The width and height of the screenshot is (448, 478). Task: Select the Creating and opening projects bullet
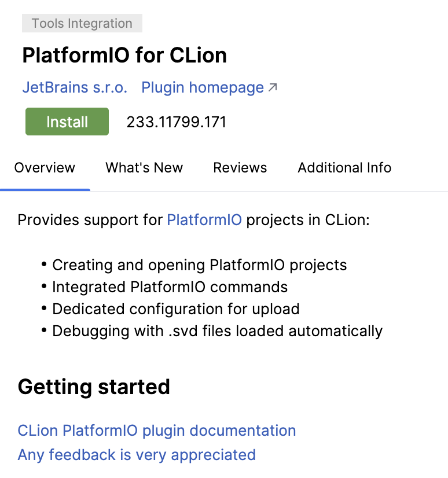tap(199, 265)
